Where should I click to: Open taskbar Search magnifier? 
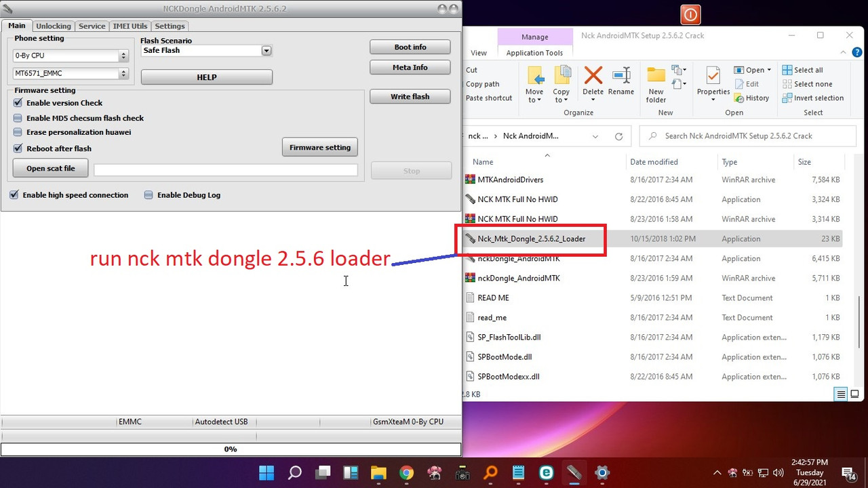pyautogui.click(x=295, y=472)
